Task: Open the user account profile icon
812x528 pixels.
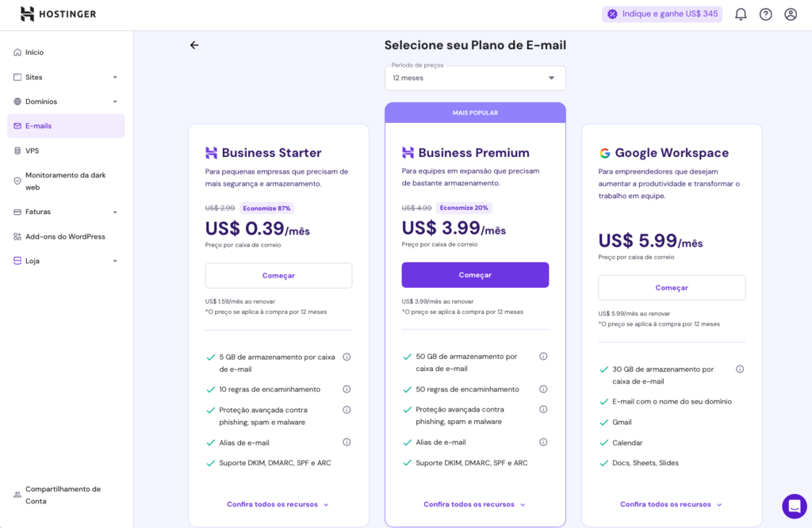Action: coord(791,14)
